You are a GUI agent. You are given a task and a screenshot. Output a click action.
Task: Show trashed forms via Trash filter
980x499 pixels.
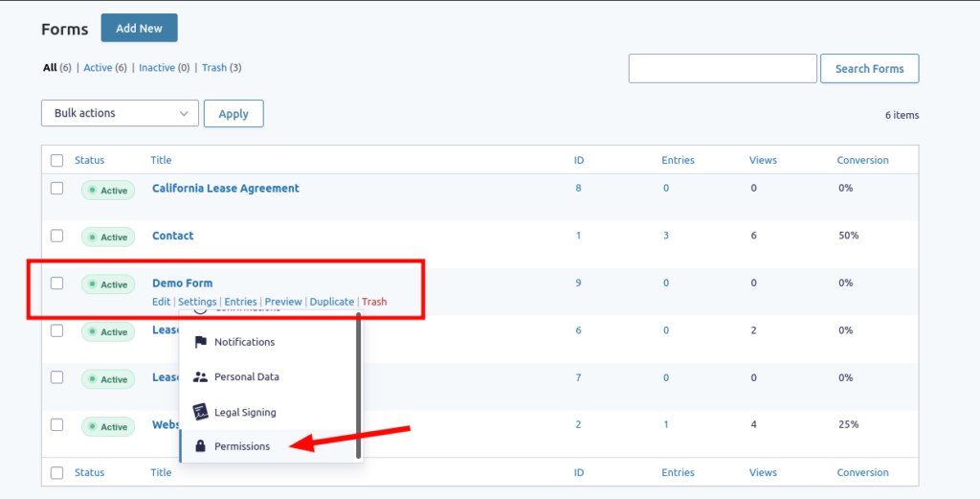point(214,68)
